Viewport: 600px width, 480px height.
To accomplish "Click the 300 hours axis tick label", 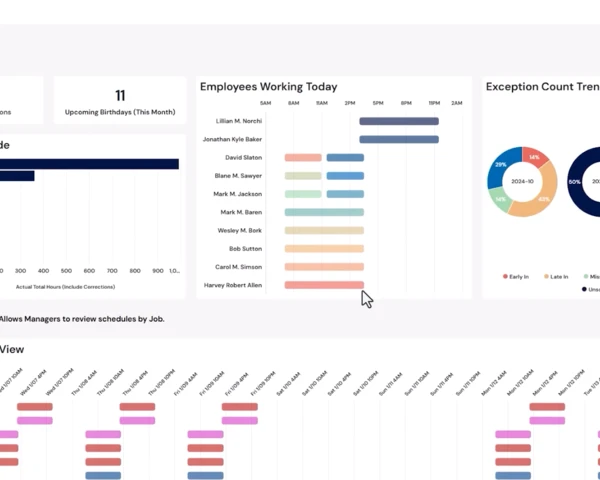I will pyautogui.click(x=20, y=271).
